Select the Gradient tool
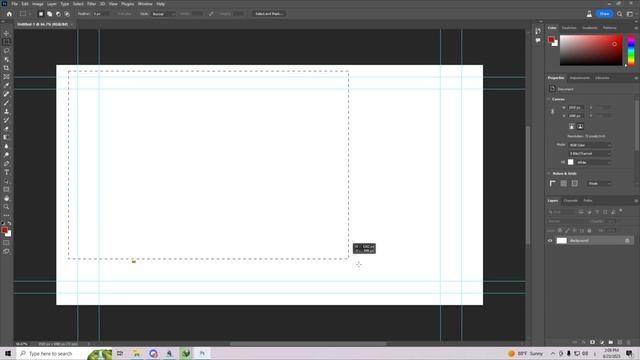Screen dimensions: 640x360 6,138
